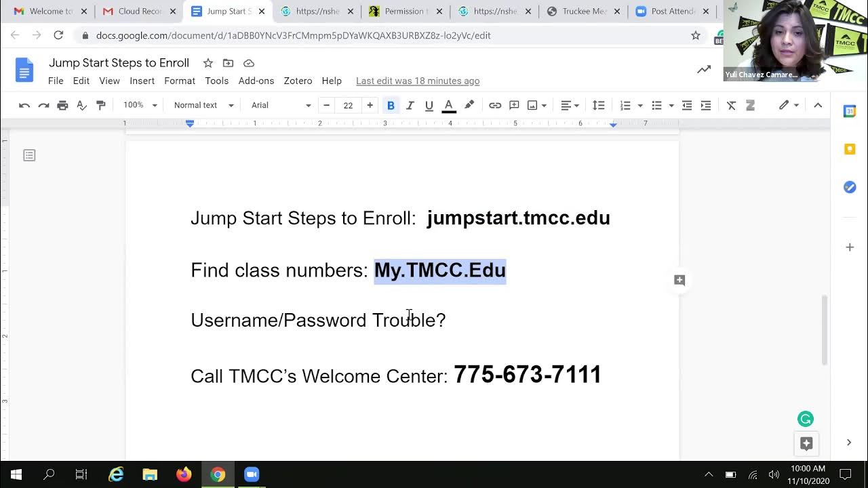Click the font size field showing 22

pyautogui.click(x=348, y=105)
